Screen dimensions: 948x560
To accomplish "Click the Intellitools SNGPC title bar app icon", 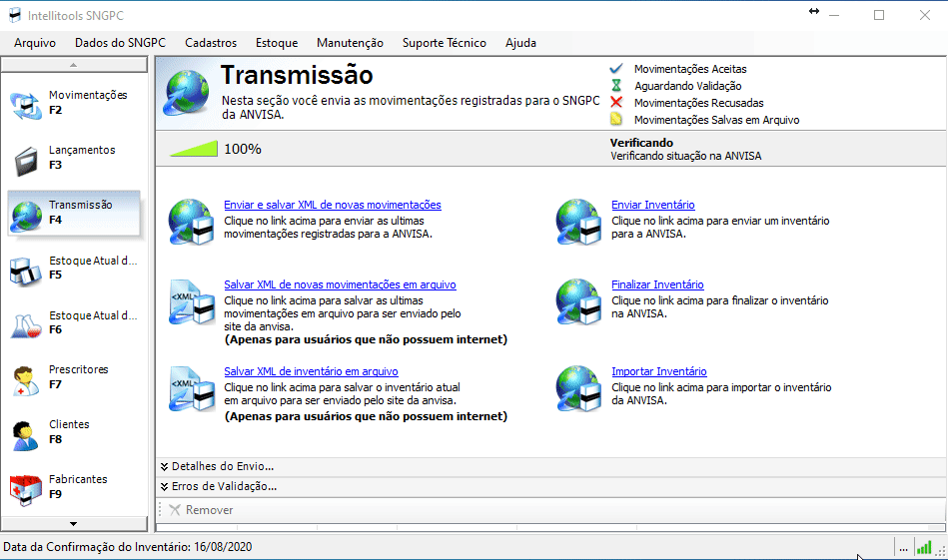I will coord(15,15).
